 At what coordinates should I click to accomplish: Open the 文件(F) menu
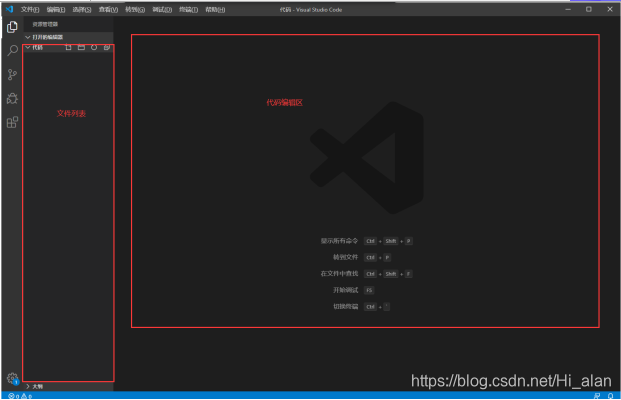pos(30,10)
